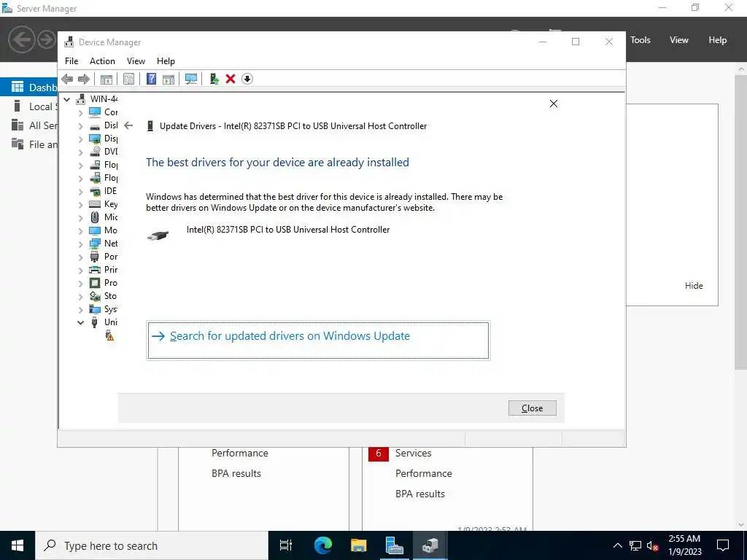
Task: Click the Scan for hardware changes icon
Action: [x=191, y=79]
